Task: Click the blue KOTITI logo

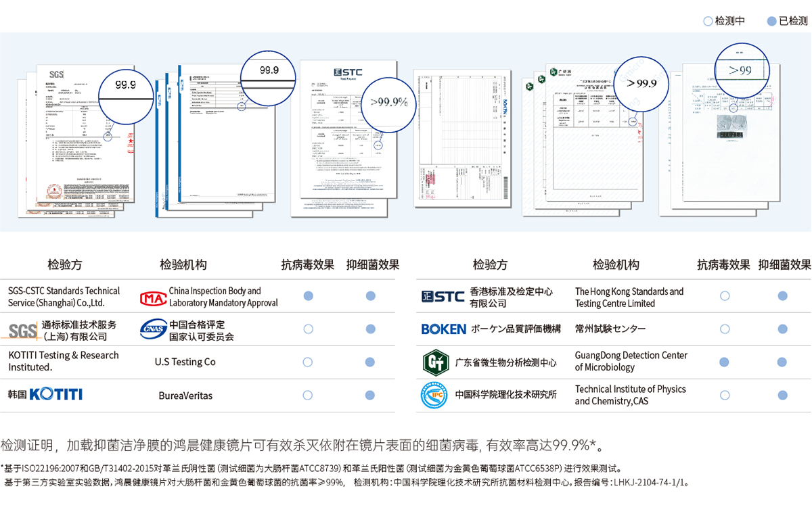Action: [55, 394]
